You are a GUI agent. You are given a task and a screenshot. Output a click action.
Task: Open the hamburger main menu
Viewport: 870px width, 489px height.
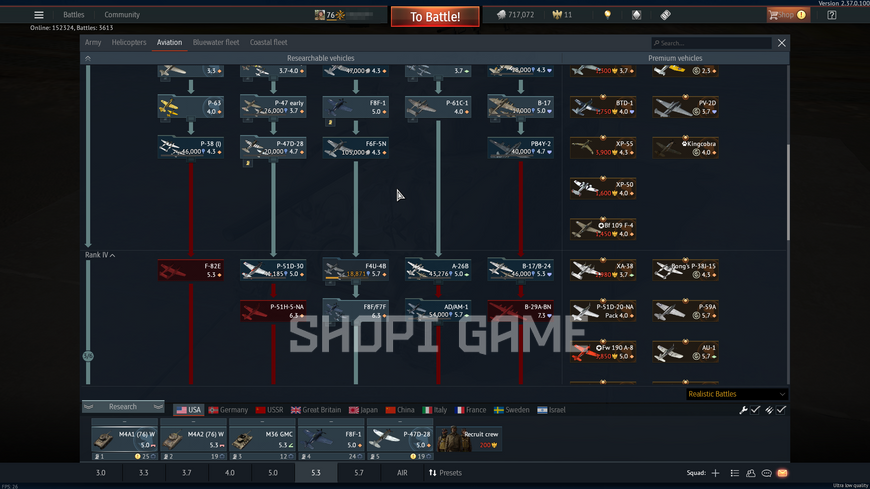coord(38,15)
